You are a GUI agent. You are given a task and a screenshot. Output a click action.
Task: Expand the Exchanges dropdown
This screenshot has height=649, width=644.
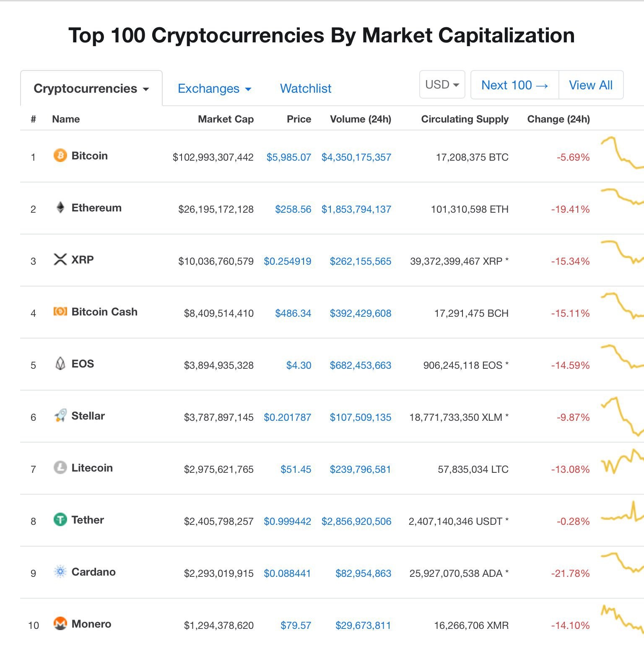click(214, 89)
